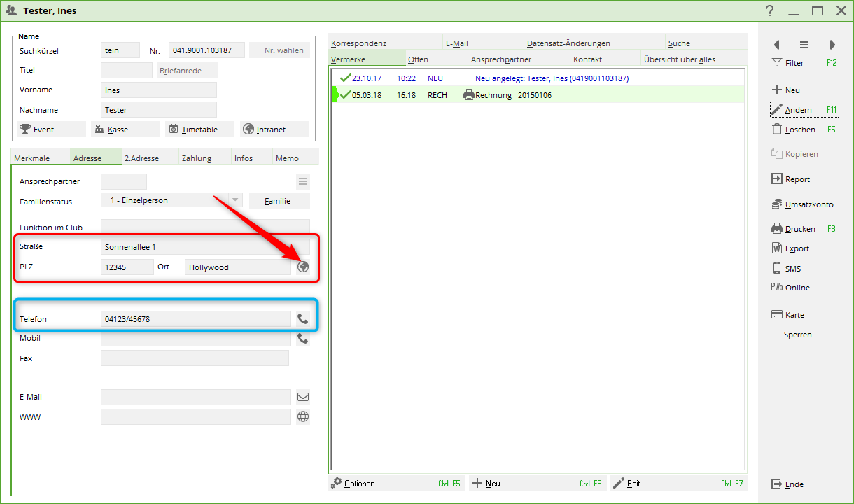Go to next record arrow
This screenshot has width=854, height=504.
[832, 45]
